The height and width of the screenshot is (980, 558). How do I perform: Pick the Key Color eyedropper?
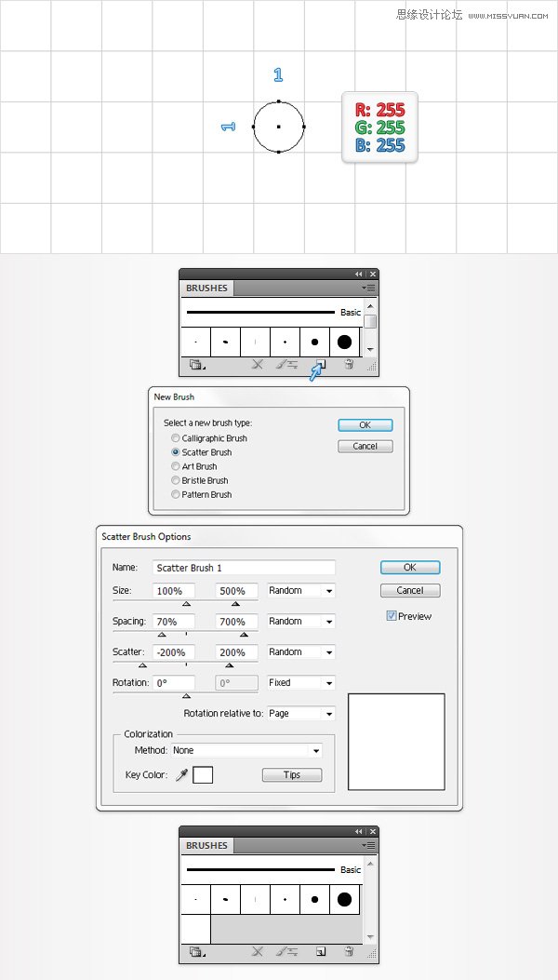coord(182,775)
